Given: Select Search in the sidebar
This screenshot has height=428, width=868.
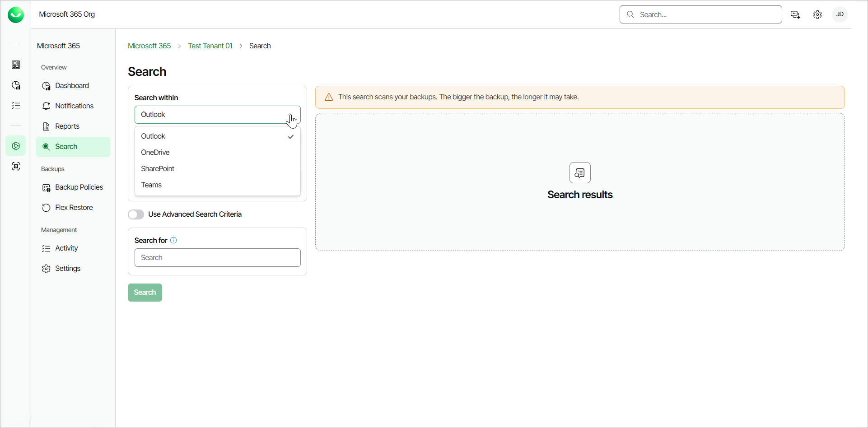Looking at the screenshot, I should pos(73,147).
